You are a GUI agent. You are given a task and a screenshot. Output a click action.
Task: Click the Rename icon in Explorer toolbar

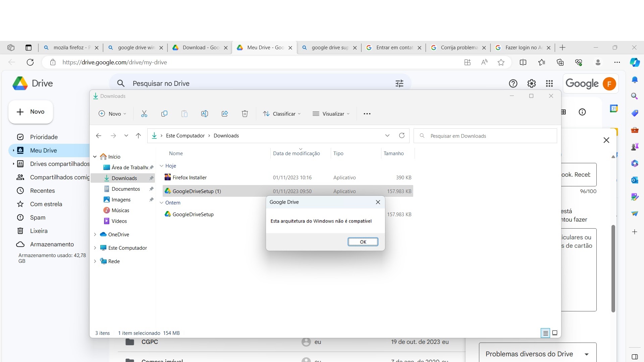point(205,114)
